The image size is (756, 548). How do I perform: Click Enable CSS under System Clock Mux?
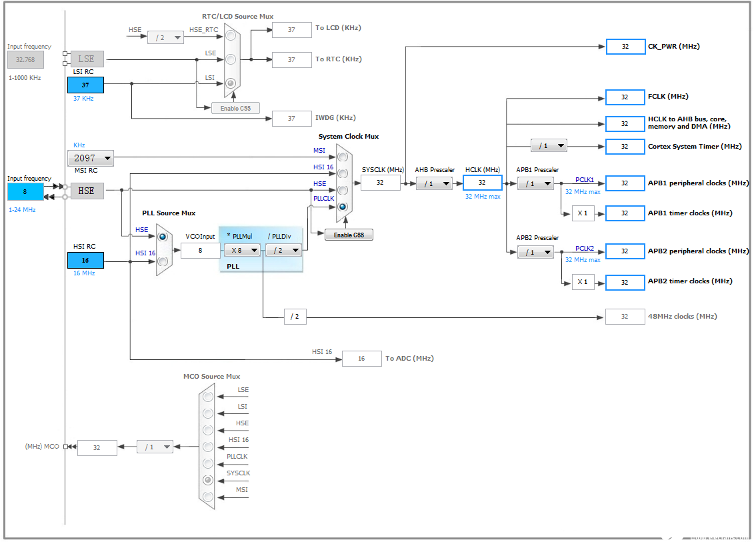(349, 235)
